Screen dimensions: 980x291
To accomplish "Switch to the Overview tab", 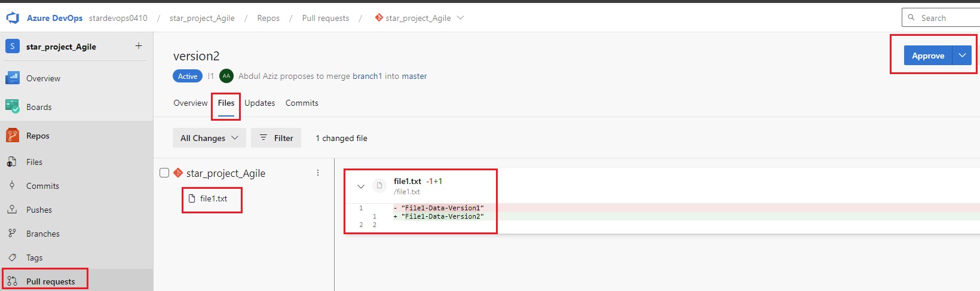I will coord(191,103).
